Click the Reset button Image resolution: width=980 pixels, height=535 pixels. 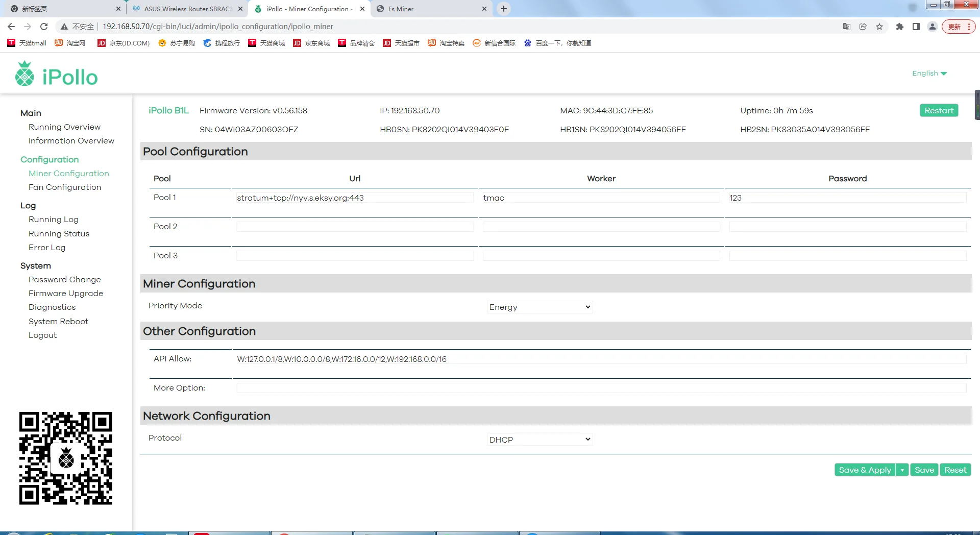955,470
